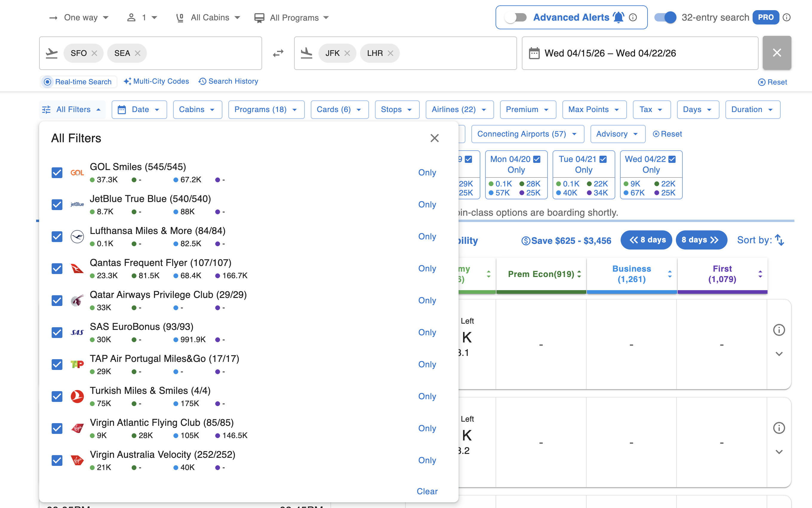812x508 pixels.
Task: Open the All Programs dropdown
Action: 292,17
